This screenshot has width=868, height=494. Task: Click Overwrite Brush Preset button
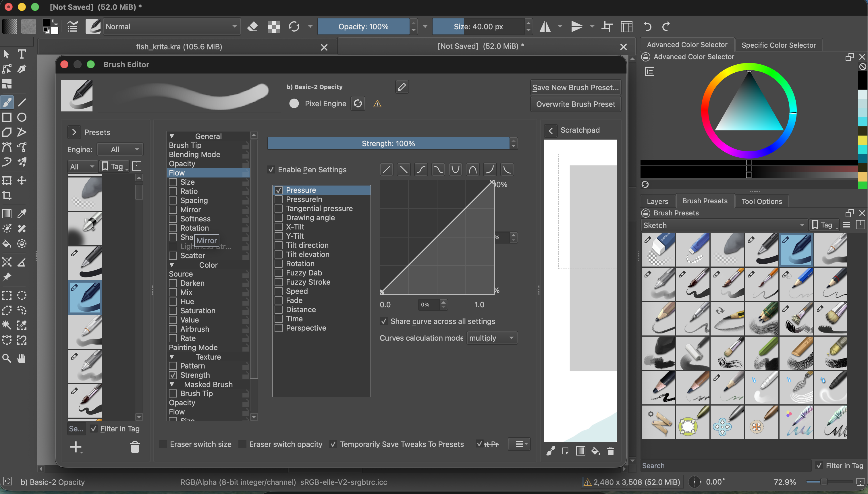(x=576, y=104)
